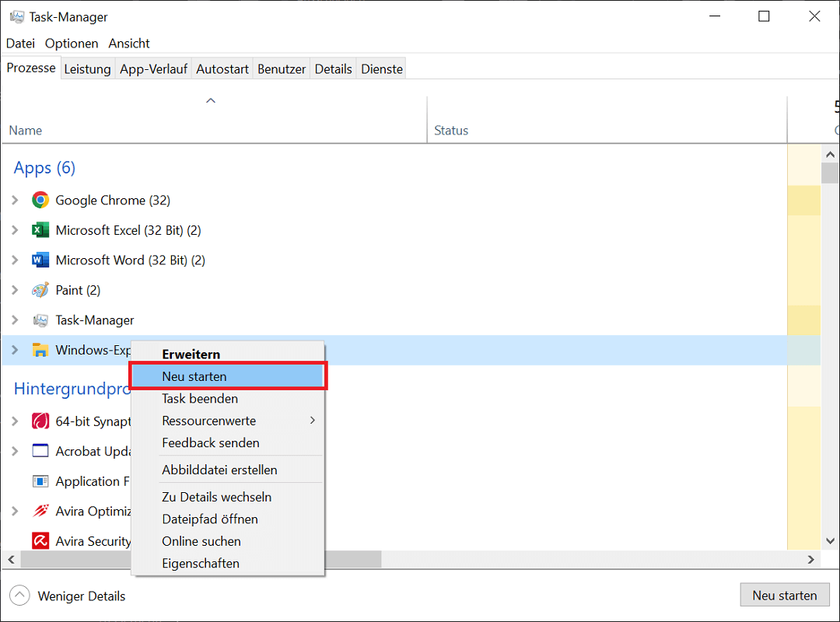The height and width of the screenshot is (622, 840).
Task: Choose Task beenden in the context menu
Action: (228, 399)
